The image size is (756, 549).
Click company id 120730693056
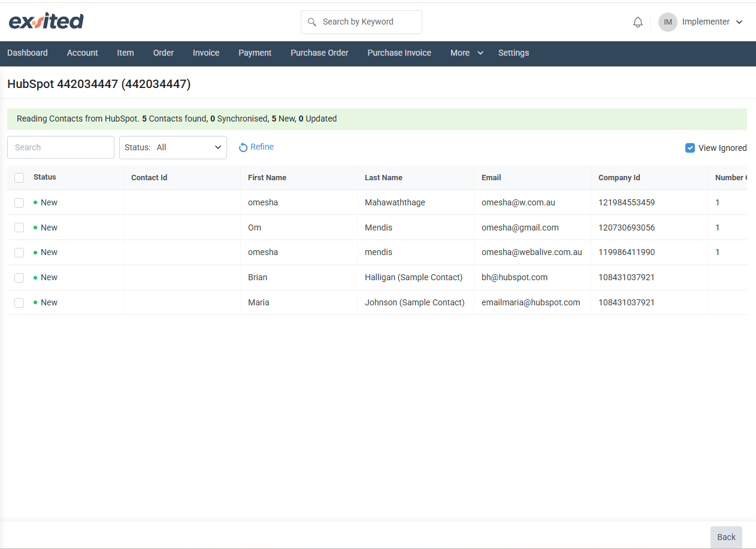pos(627,228)
